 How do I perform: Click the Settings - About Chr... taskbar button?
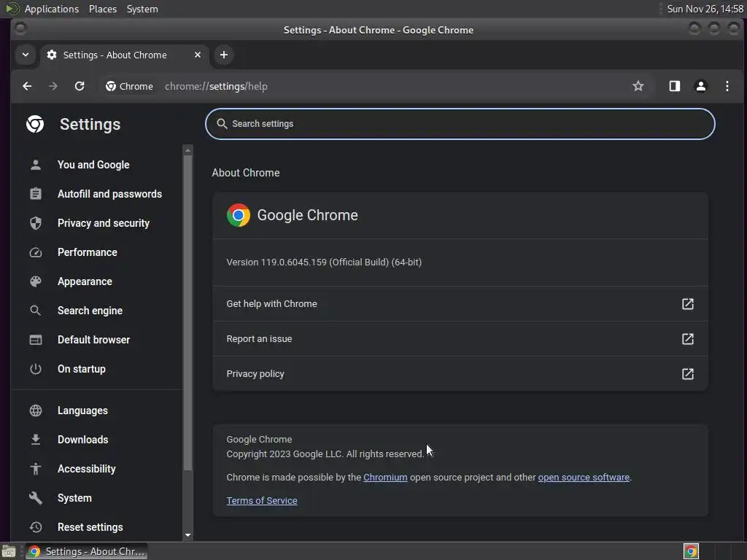pos(86,551)
